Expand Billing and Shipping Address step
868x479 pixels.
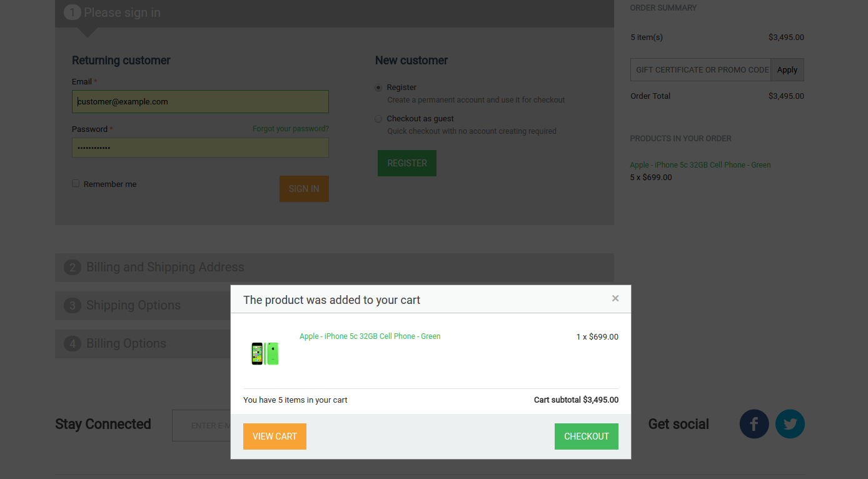335,268
